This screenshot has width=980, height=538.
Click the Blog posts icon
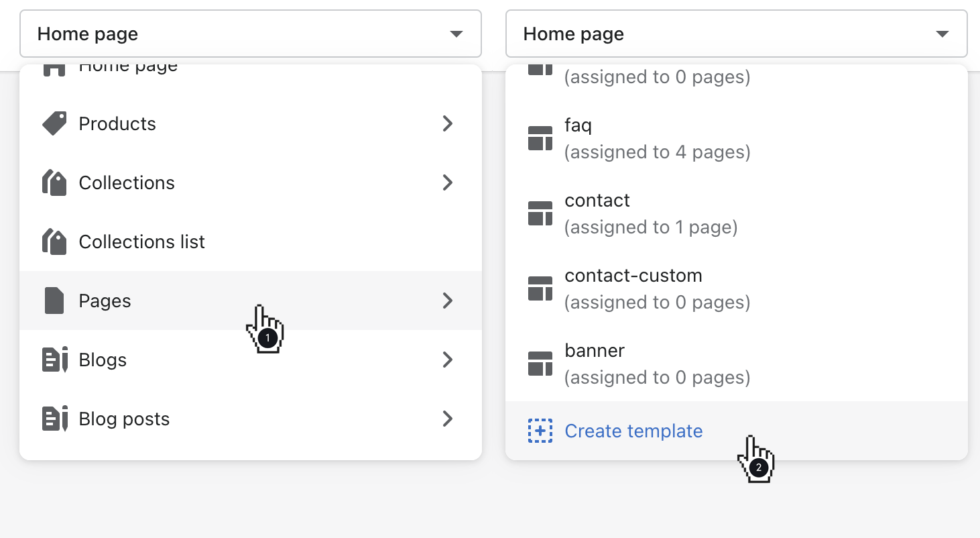(x=54, y=419)
